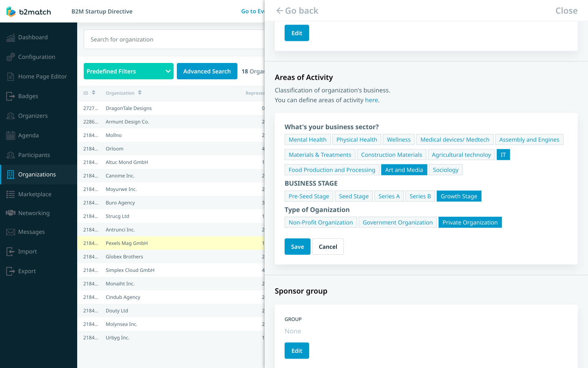The width and height of the screenshot is (588, 368).
Task: Save the areas of activity
Action: pyautogui.click(x=297, y=247)
